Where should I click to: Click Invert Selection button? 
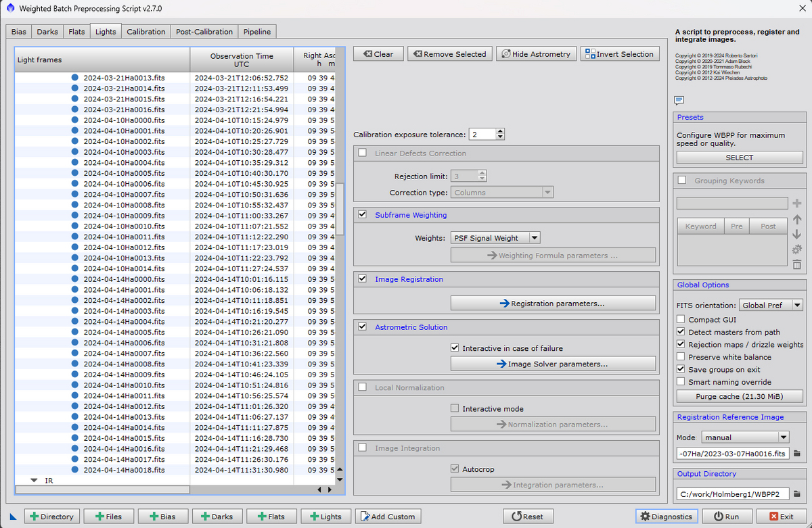click(620, 54)
